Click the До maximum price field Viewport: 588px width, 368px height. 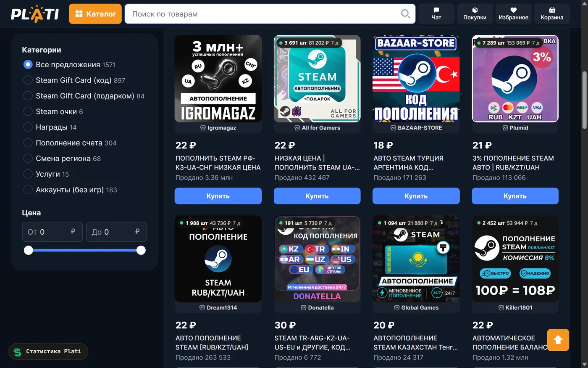116,232
